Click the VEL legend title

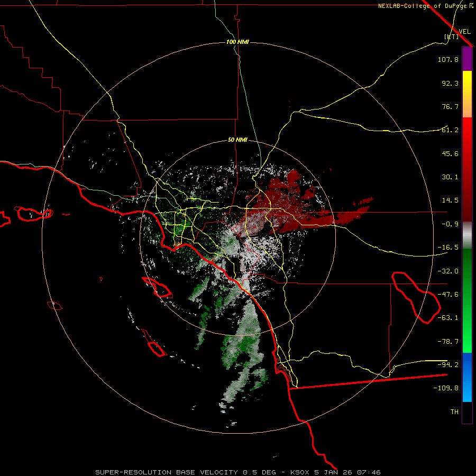(464, 32)
